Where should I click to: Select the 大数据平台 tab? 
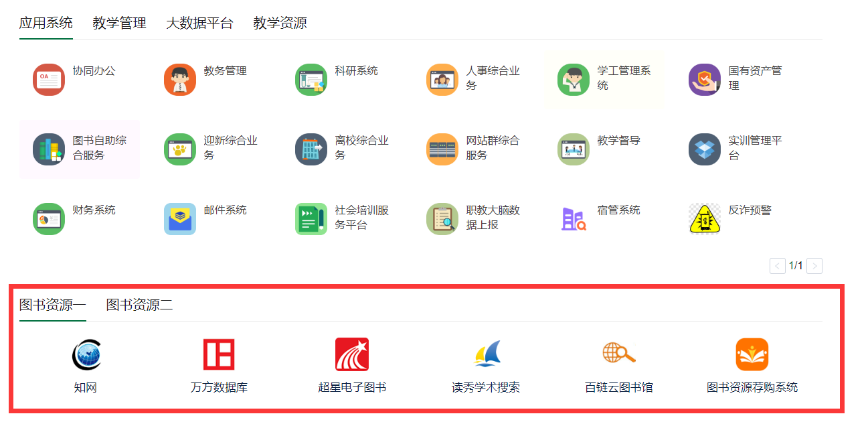[199, 23]
